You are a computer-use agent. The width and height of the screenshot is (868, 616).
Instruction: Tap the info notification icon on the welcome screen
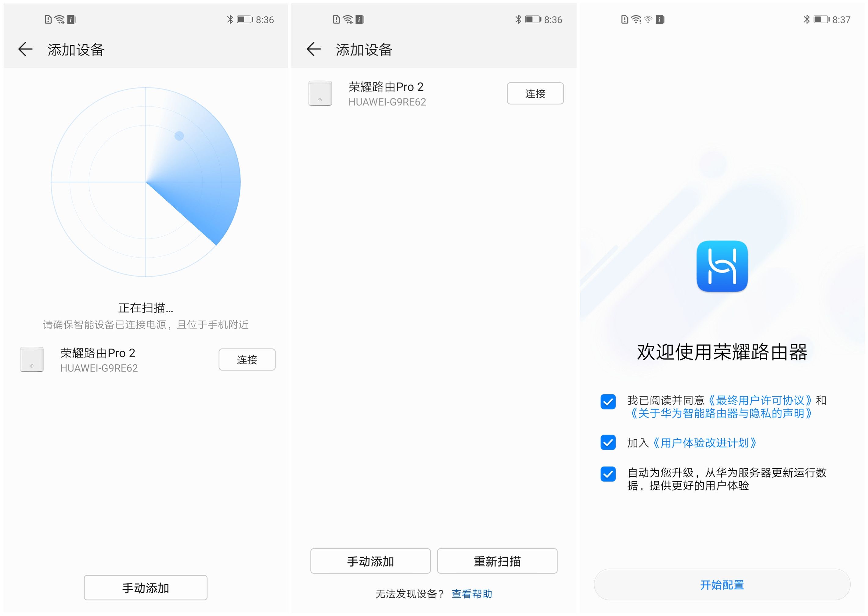click(x=660, y=19)
